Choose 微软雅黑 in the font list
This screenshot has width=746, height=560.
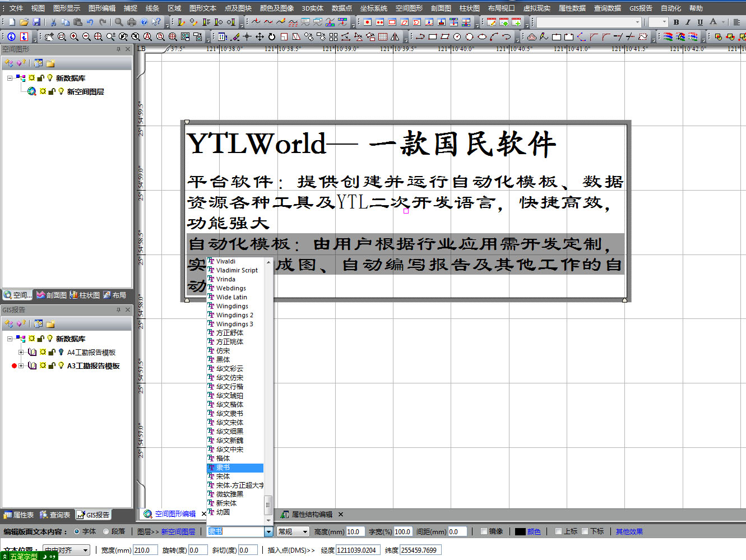(x=235, y=494)
